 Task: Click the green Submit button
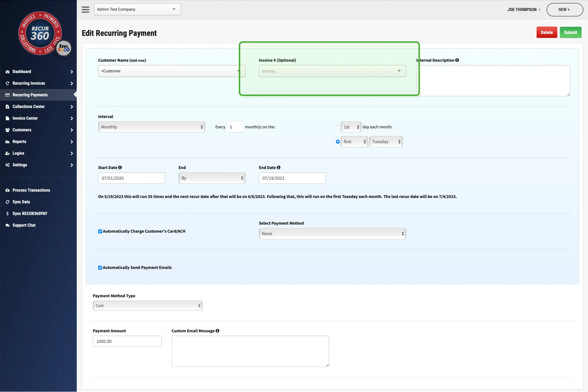coord(571,32)
